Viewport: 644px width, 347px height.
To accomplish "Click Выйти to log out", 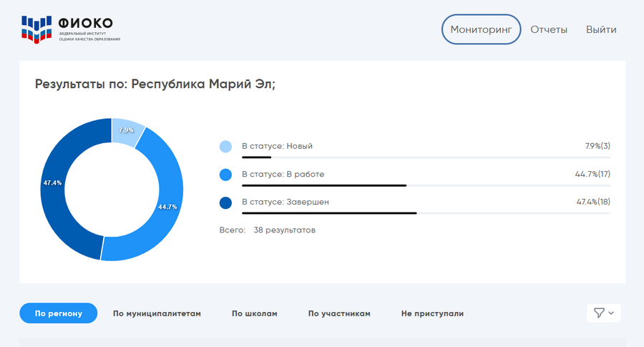I will click(x=601, y=29).
